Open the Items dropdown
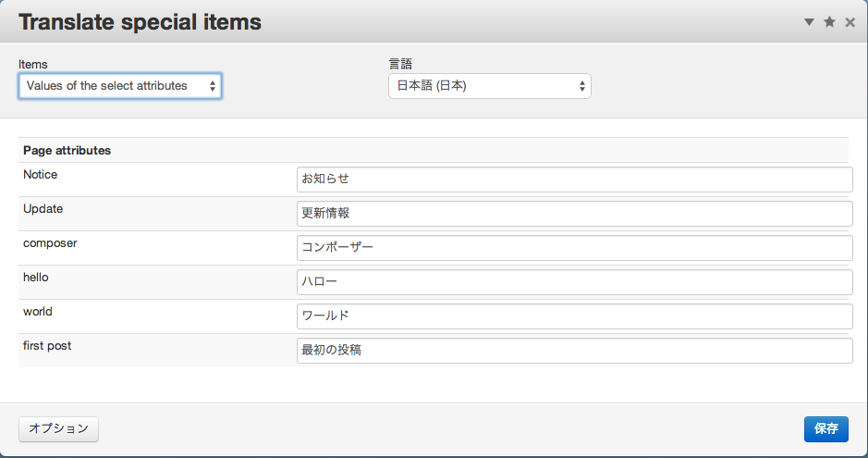This screenshot has height=458, width=868. tap(120, 86)
